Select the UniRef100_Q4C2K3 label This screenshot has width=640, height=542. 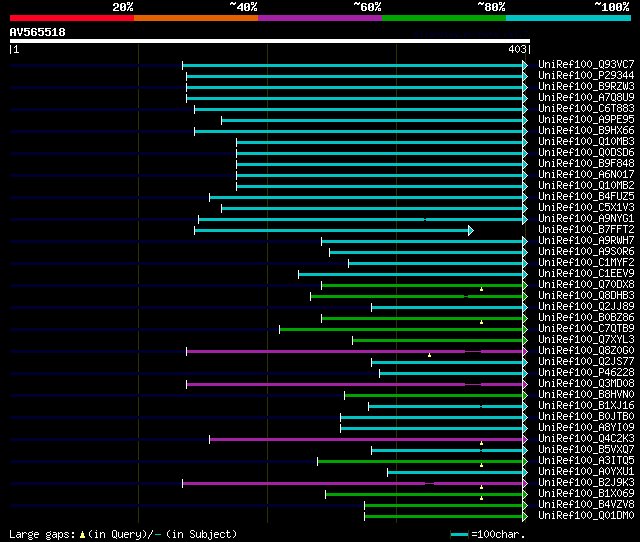(586, 439)
